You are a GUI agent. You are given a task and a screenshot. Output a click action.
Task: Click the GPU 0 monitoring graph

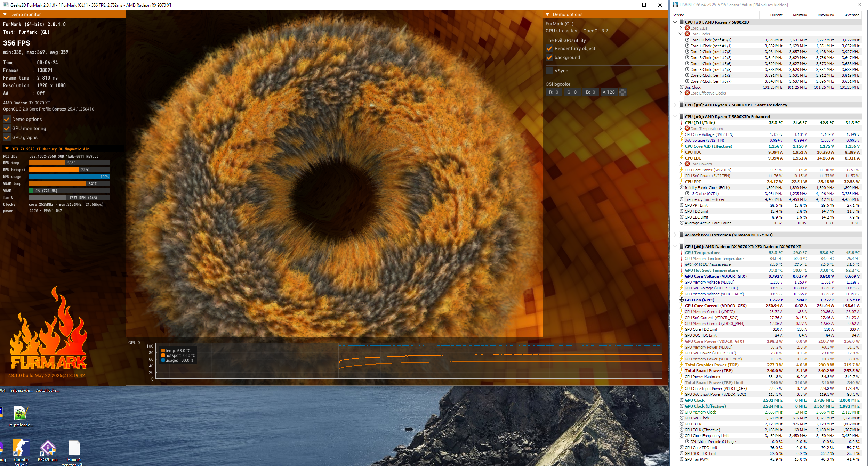(x=409, y=361)
